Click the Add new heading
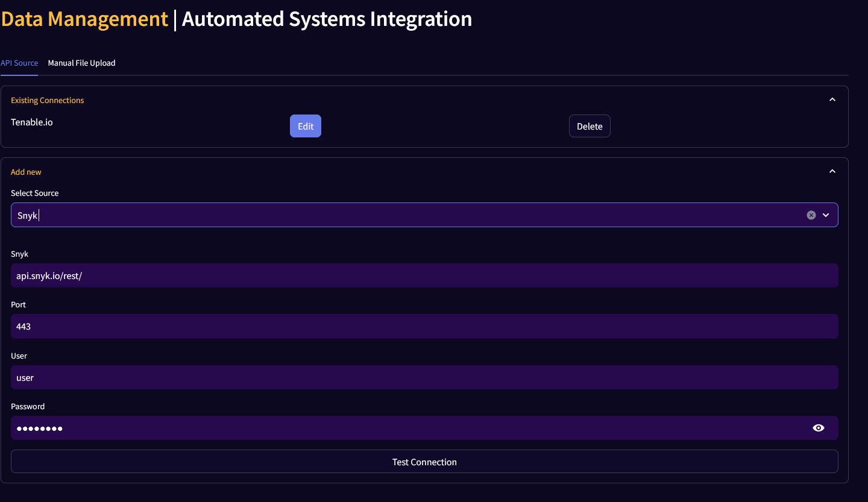868x502 pixels. pos(26,172)
